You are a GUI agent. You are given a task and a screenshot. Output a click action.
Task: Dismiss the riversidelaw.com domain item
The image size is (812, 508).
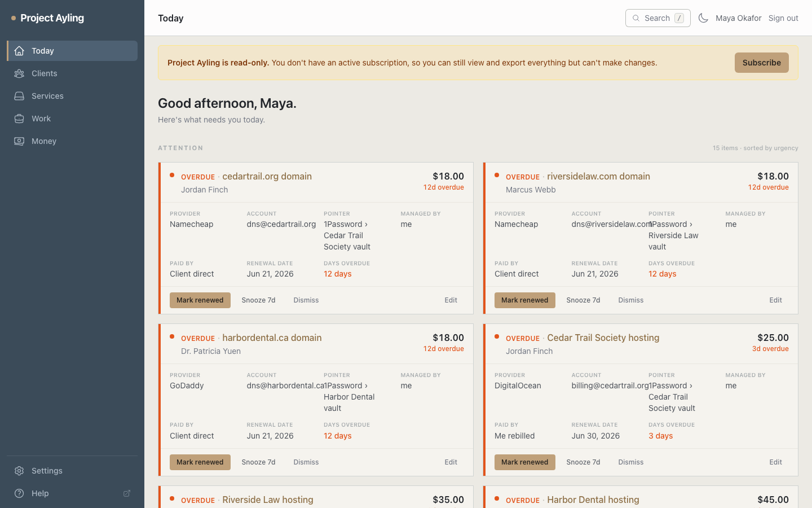tap(631, 300)
